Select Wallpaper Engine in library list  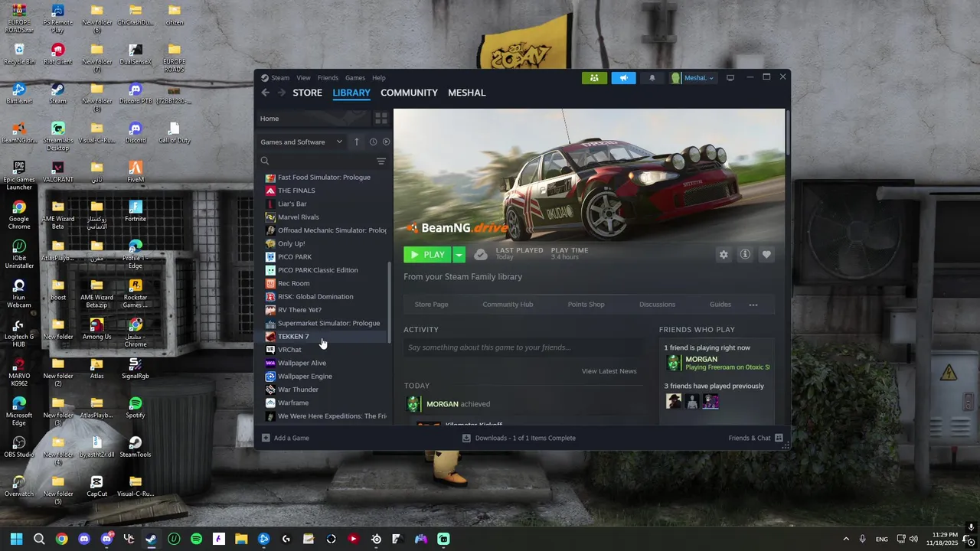coord(323,377)
